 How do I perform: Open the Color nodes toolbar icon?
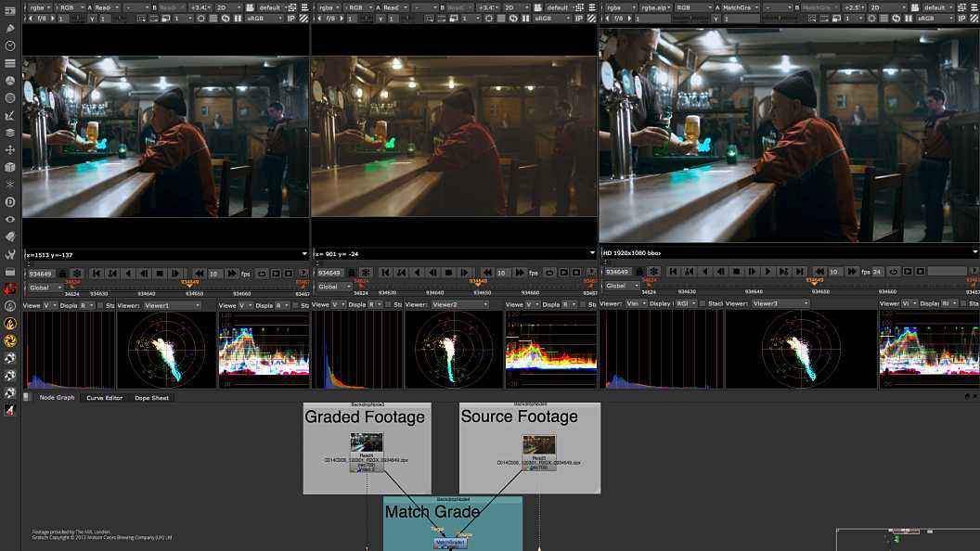coord(10,81)
